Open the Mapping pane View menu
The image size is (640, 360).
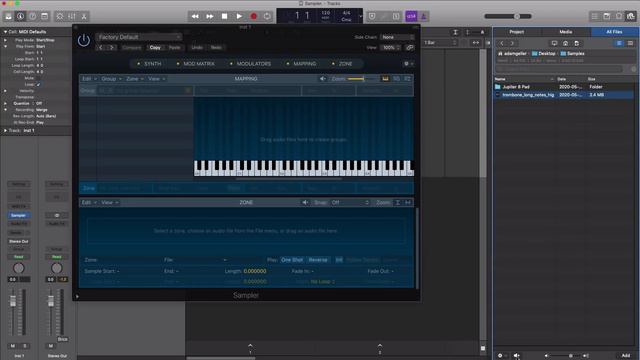(156, 79)
